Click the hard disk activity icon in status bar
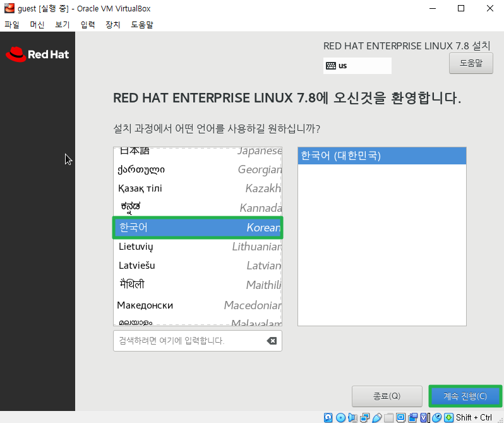The height and width of the screenshot is (423, 504). pyautogui.click(x=328, y=417)
